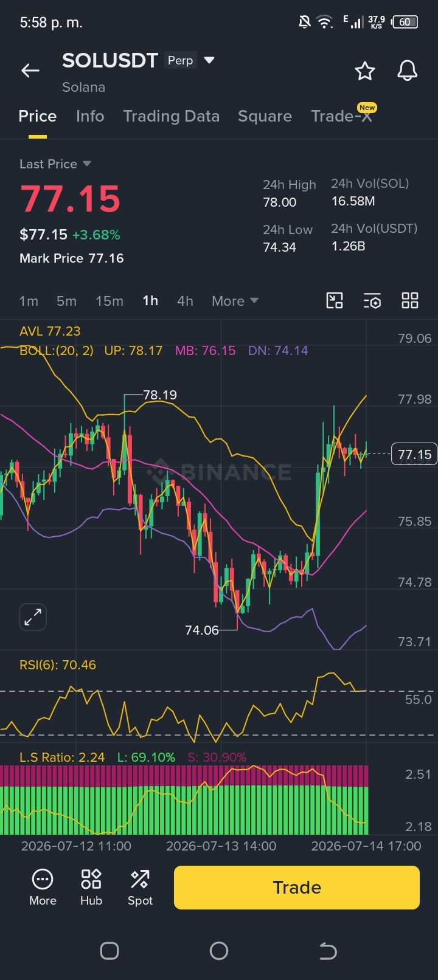
Task: Tap the yellow Trade button
Action: click(x=297, y=888)
